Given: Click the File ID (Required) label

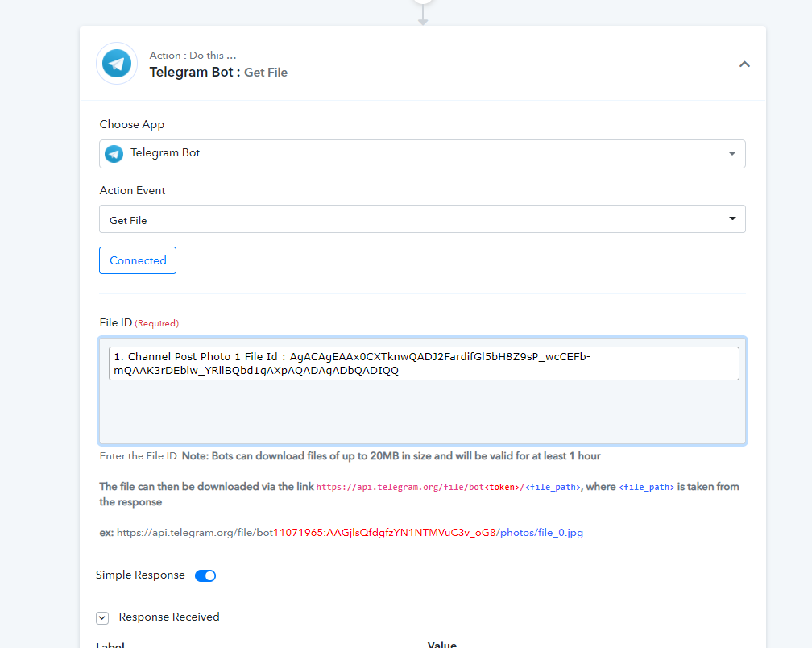Looking at the screenshot, I should coord(139,322).
